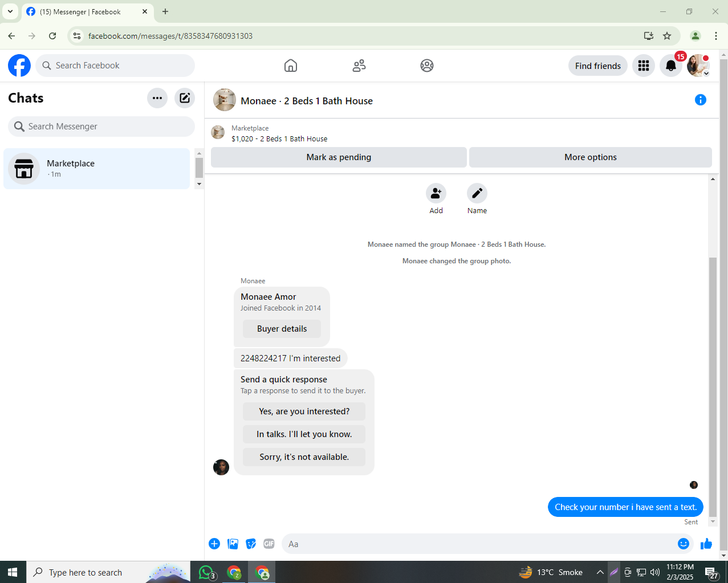Focus the Search Facebook field
This screenshot has width=728, height=583.
[x=115, y=66]
